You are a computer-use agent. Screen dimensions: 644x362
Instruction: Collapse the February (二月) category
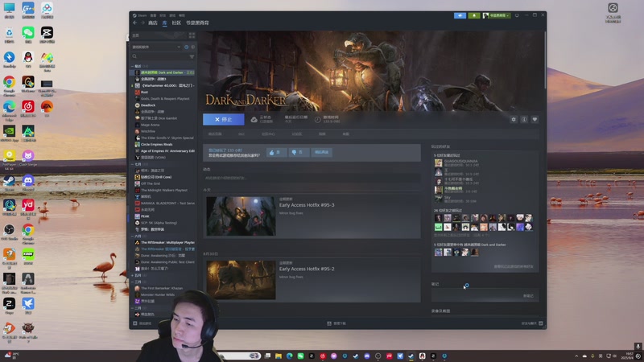coord(132,308)
